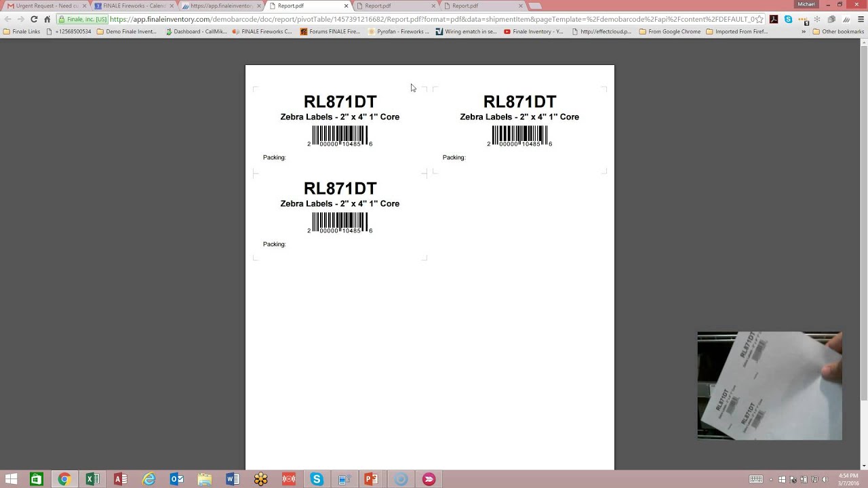Open the Demo Finale Invent... bookmark folder
Screen dimensions: 868x488
127,31
